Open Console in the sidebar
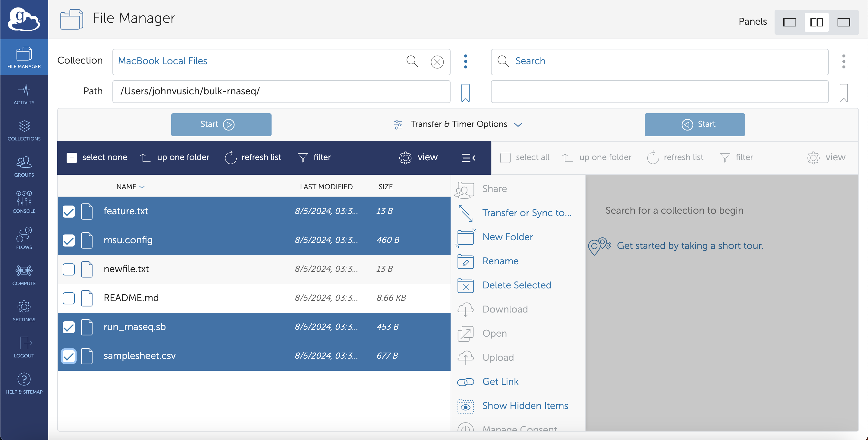This screenshot has width=868, height=440. pyautogui.click(x=24, y=203)
